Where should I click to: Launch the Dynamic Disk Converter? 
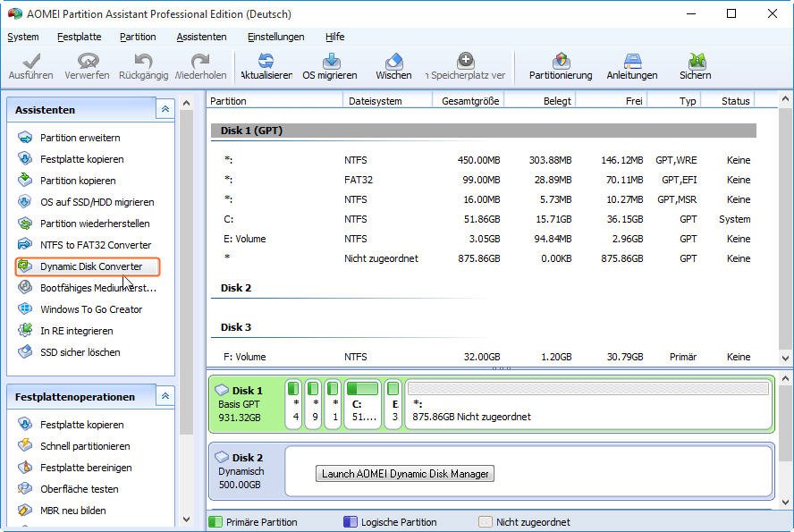tap(88, 266)
